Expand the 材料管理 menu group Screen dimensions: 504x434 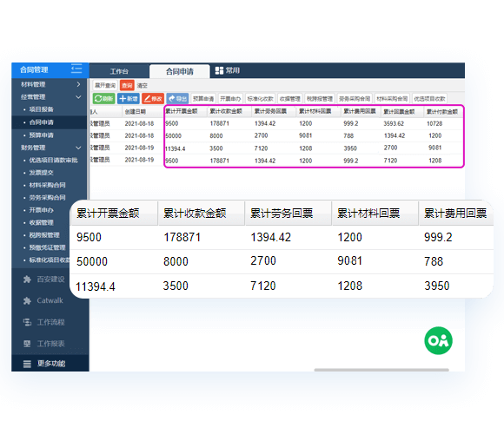point(50,84)
